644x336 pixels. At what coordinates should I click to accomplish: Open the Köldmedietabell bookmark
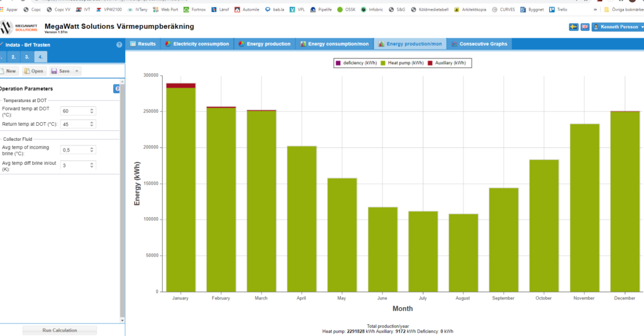(x=430, y=9)
